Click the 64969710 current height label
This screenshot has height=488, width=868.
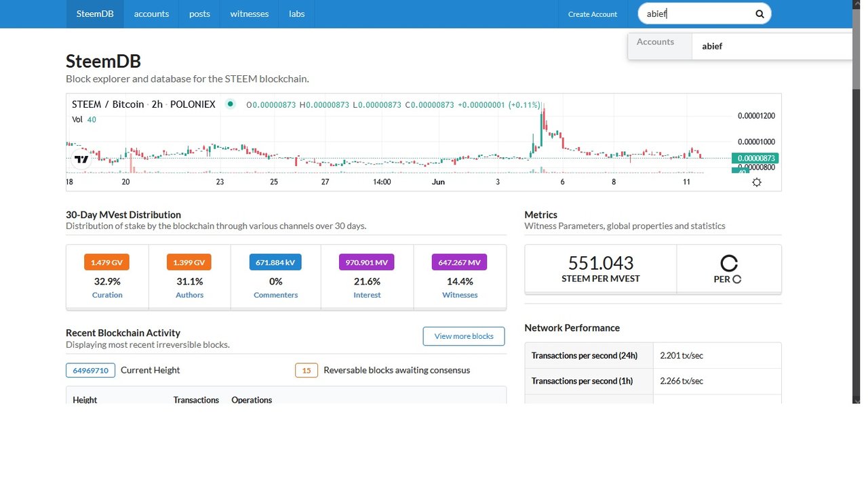tap(90, 370)
